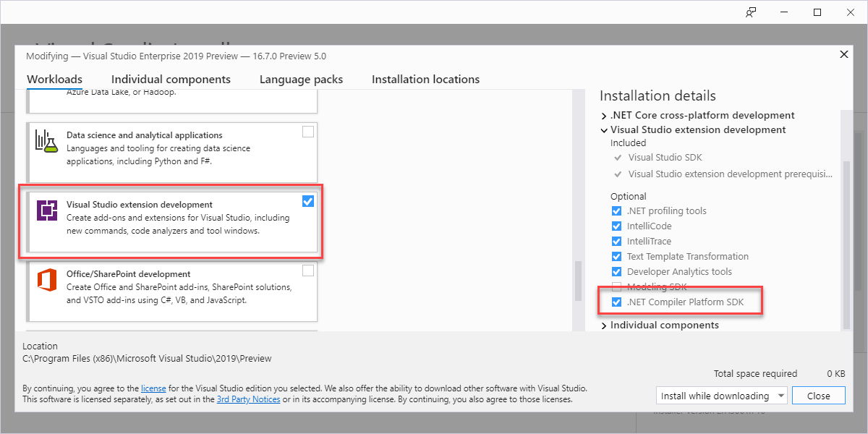Check the Data science and analytical applications workload
Viewport: 868px width, 434px height.
click(x=308, y=132)
